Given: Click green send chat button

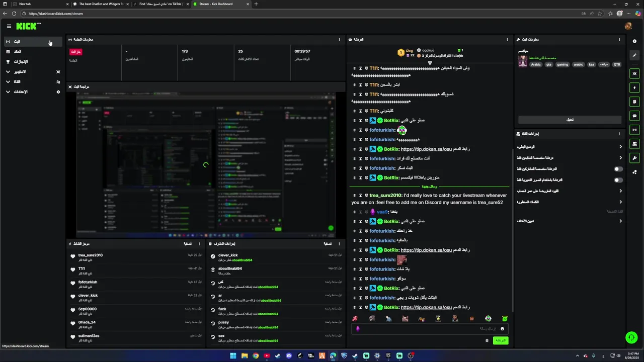Looking at the screenshot, I should [x=500, y=340].
